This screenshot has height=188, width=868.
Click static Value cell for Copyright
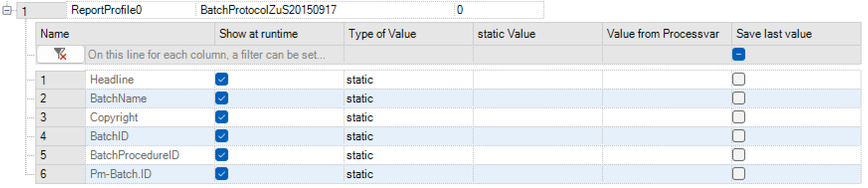tap(538, 117)
